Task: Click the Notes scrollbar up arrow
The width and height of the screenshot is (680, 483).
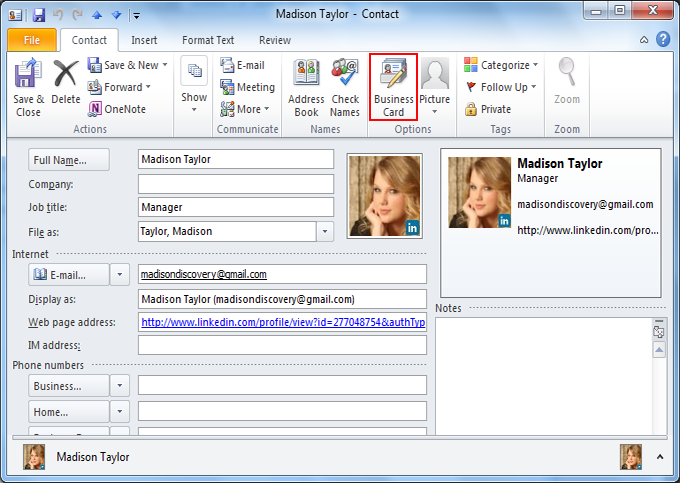Action: click(659, 349)
